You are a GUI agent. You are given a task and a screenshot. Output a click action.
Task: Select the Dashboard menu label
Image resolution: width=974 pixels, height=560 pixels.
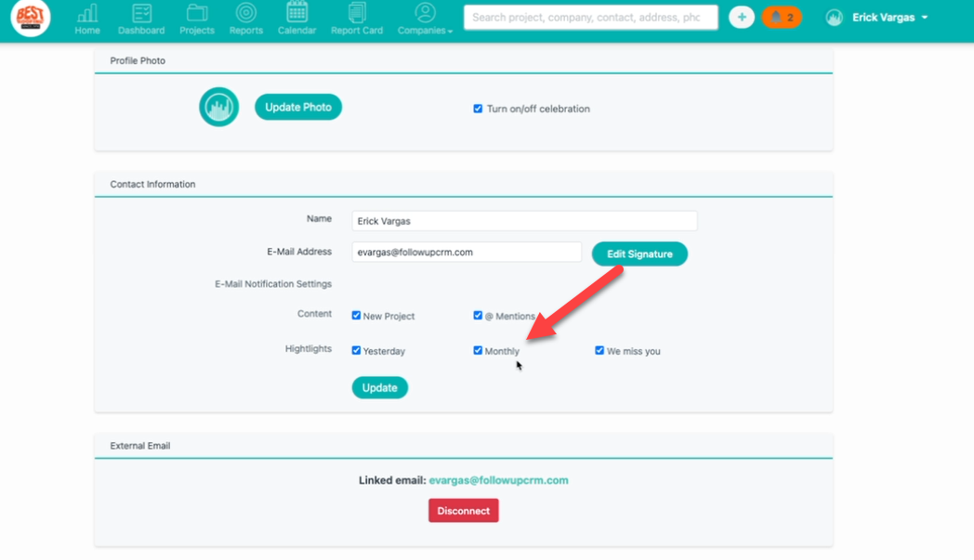point(141,31)
